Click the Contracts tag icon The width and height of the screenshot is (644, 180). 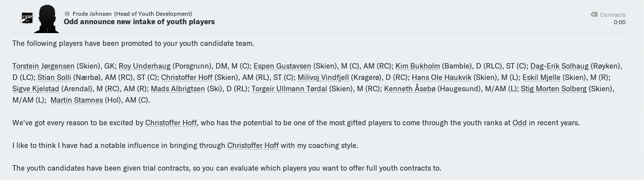point(594,15)
